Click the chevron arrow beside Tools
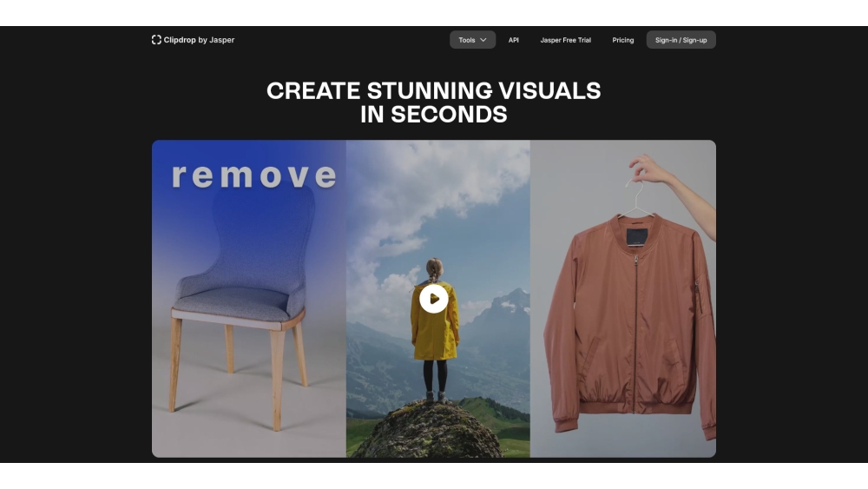This screenshot has height=489, width=868. click(x=483, y=40)
